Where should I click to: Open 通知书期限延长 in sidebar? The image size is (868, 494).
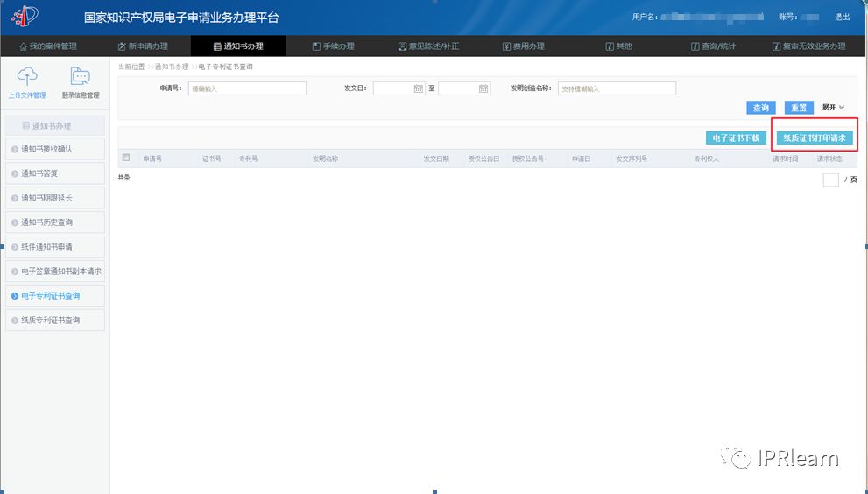pos(55,198)
